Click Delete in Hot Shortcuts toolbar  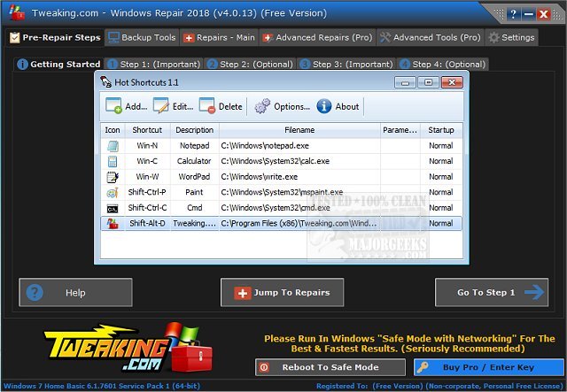coord(221,106)
